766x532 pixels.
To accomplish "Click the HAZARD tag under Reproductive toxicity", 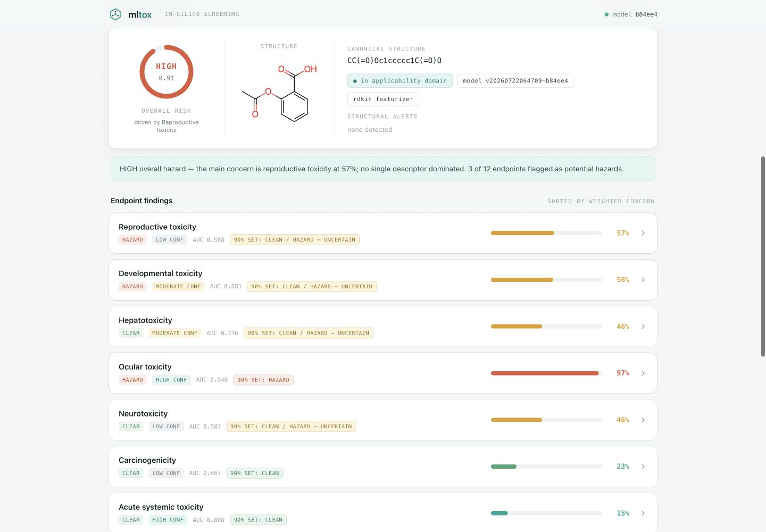I will coord(132,240).
